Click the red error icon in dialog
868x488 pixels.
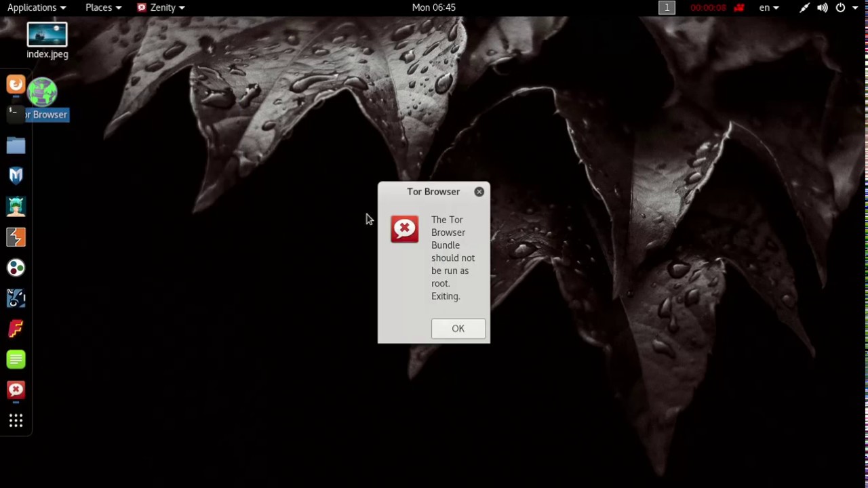click(x=405, y=229)
